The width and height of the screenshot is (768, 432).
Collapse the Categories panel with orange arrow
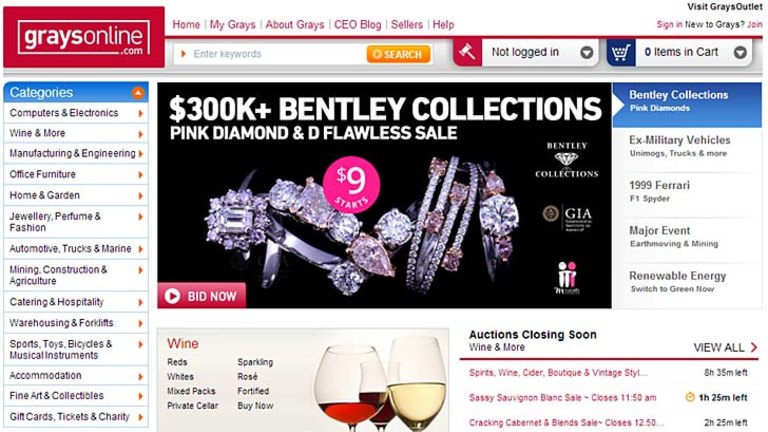click(138, 93)
